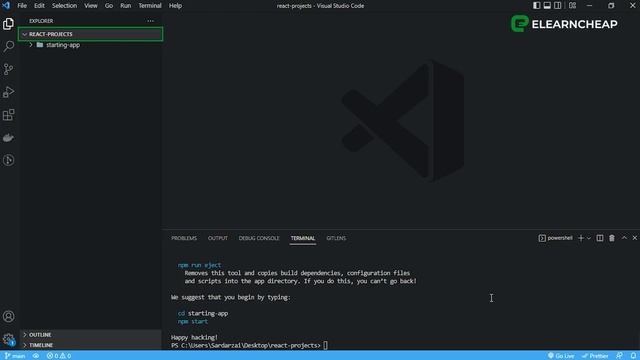Open the Run menu
The width and height of the screenshot is (640, 360).
pyautogui.click(x=125, y=6)
